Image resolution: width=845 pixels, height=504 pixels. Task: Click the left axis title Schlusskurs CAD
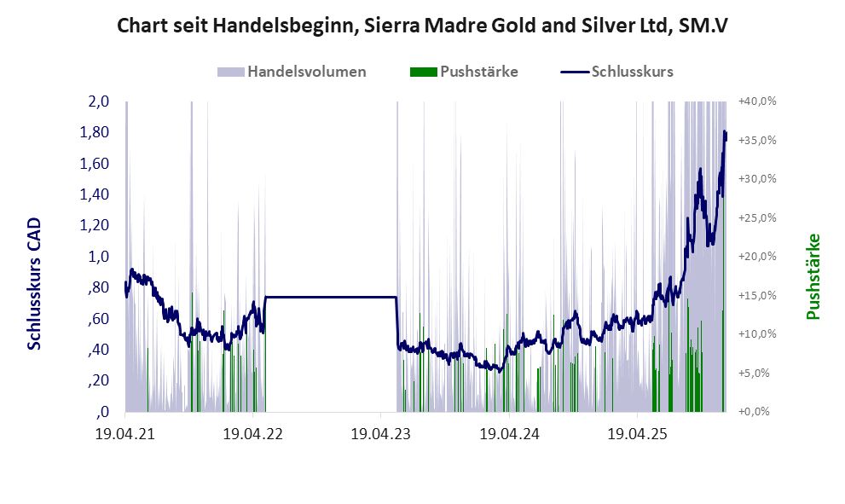34,283
